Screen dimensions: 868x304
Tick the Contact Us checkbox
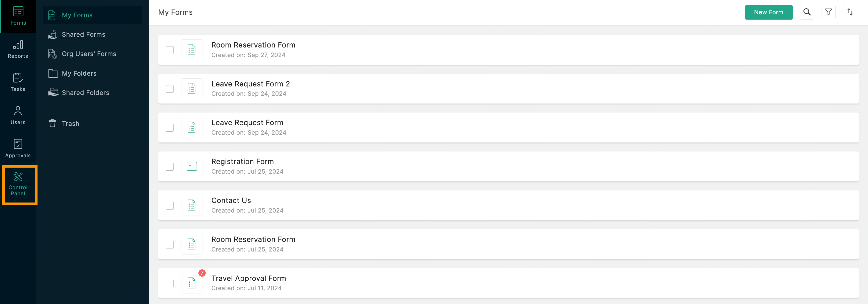[x=170, y=205]
